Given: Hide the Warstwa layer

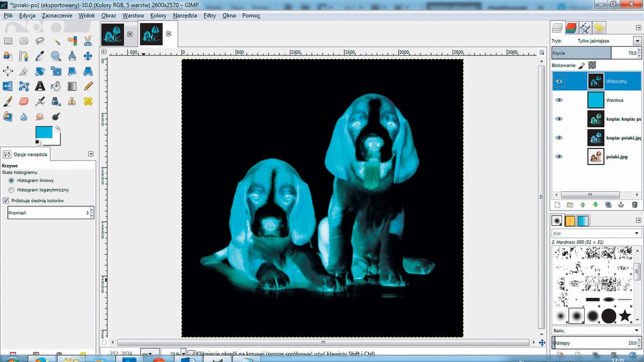Looking at the screenshot, I should coord(559,100).
